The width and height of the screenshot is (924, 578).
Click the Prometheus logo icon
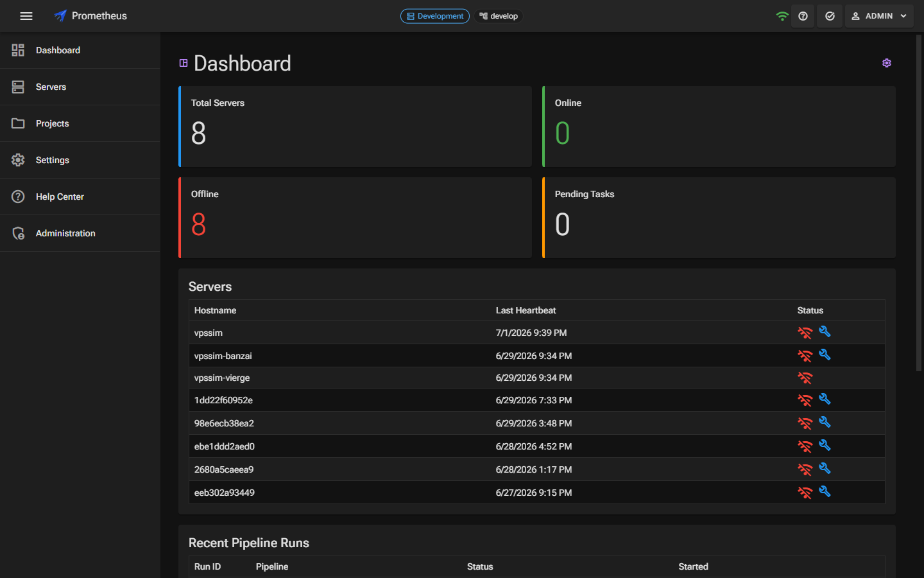(60, 16)
